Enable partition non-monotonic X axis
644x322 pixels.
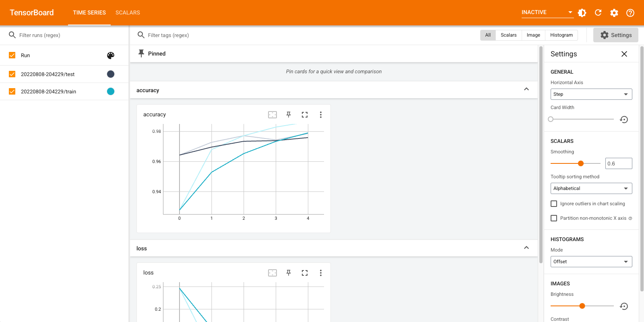554,218
